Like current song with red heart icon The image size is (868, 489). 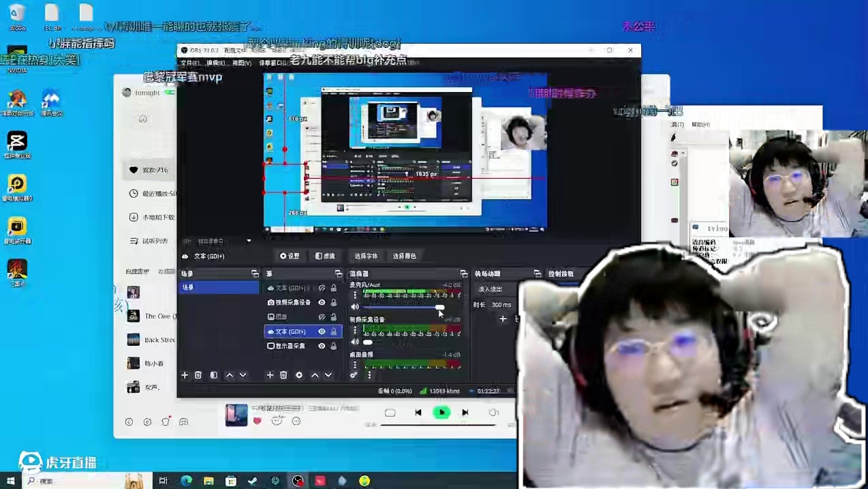click(258, 421)
